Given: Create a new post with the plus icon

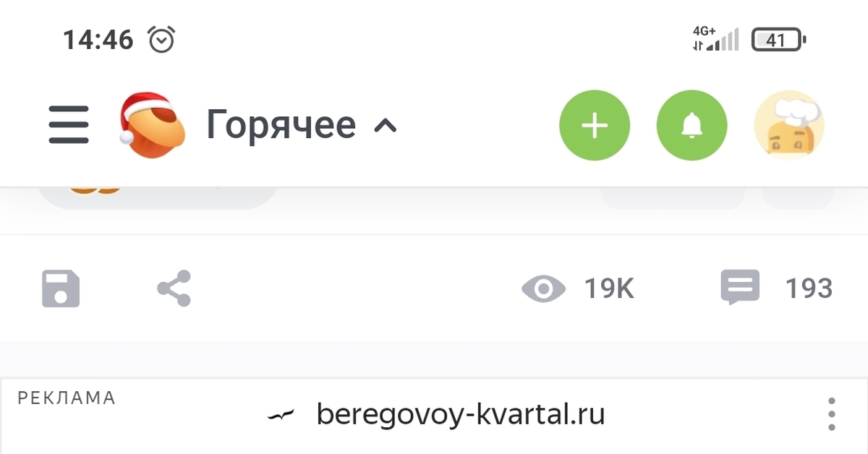Looking at the screenshot, I should [x=594, y=124].
